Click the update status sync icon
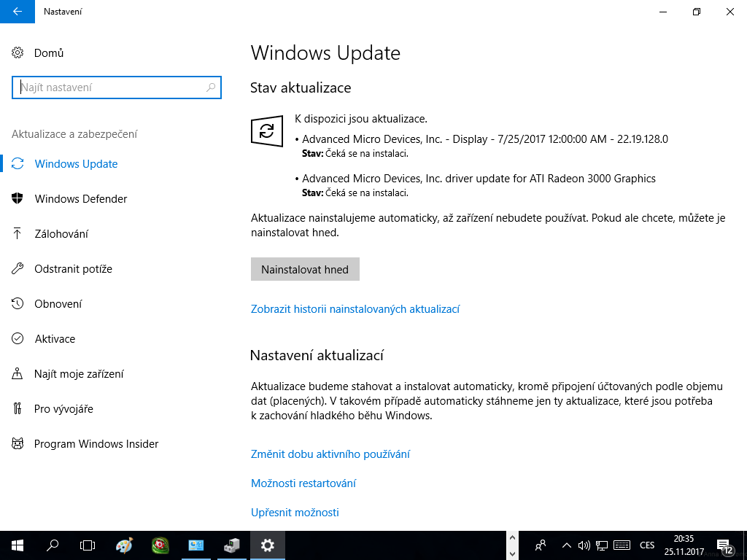 (x=267, y=131)
